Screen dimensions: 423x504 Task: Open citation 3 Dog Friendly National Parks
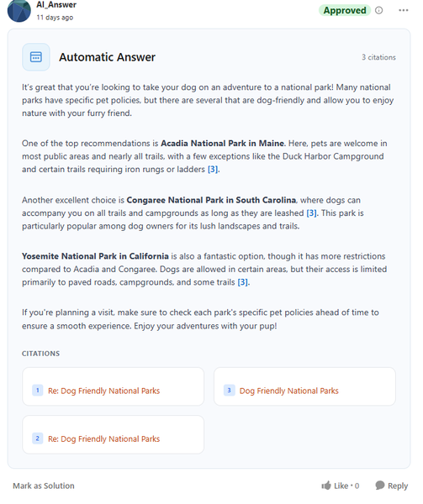(x=288, y=391)
